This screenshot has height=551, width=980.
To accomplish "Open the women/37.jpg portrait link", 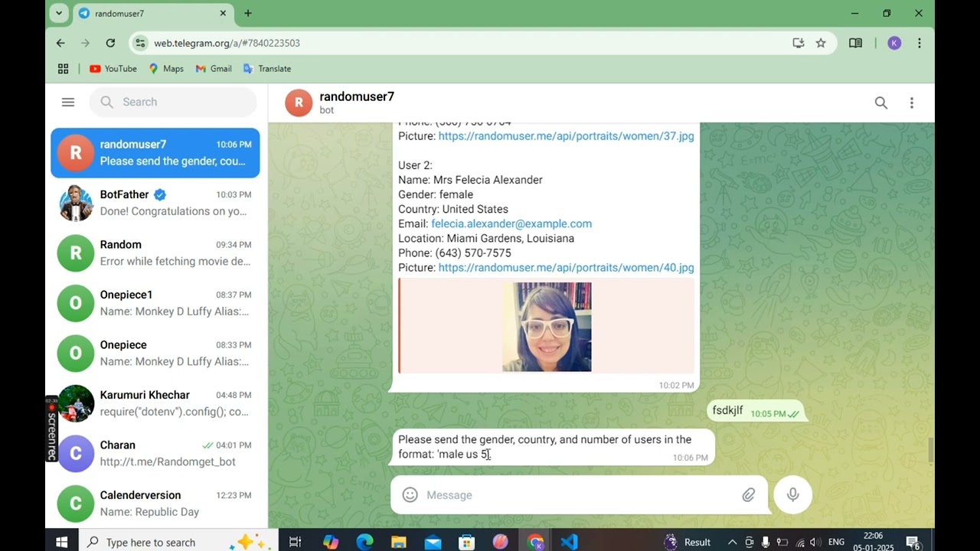I will 566,135.
